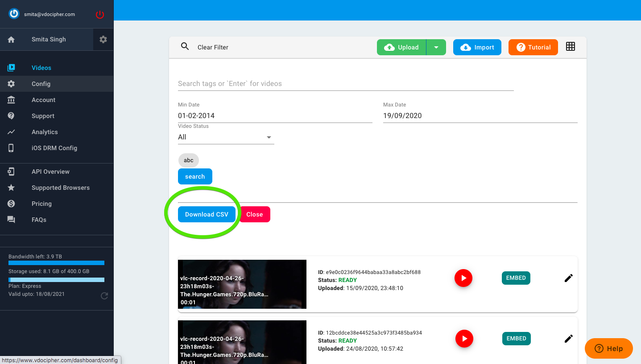The height and width of the screenshot is (364, 641).
Task: Click the API Overview icon
Action: 12,172
